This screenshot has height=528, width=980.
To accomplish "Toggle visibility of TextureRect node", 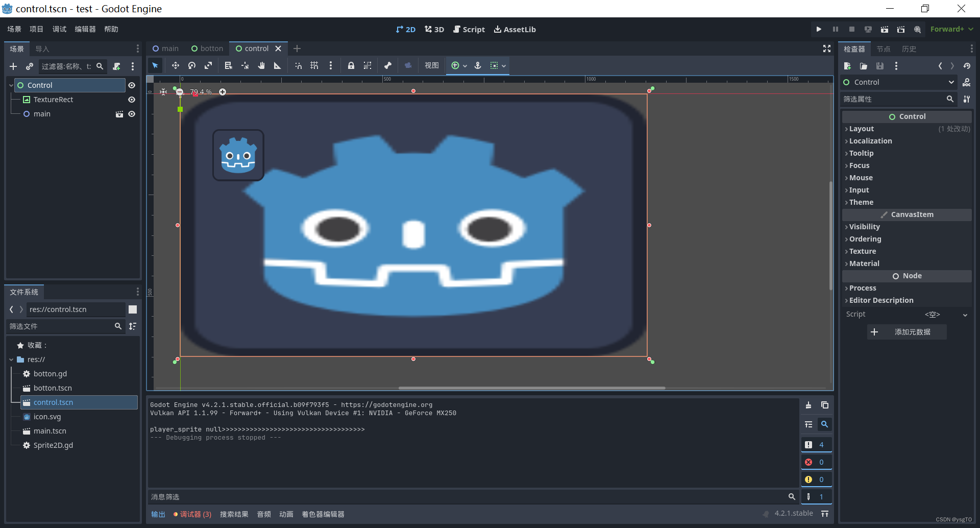I will click(132, 100).
